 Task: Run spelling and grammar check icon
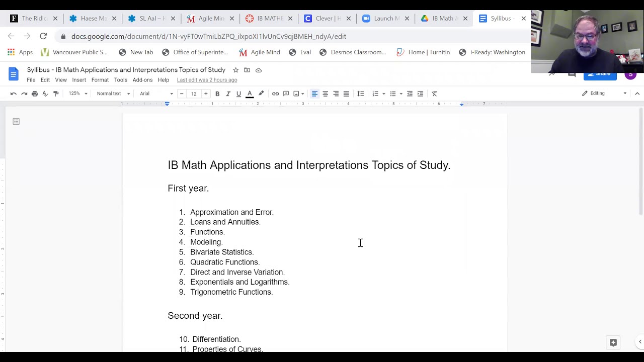point(45,94)
